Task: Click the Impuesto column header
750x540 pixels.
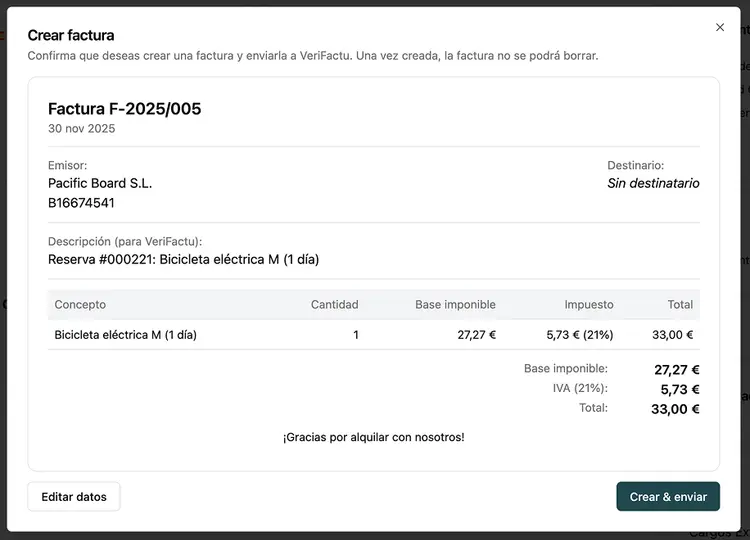Action: pyautogui.click(x=589, y=304)
